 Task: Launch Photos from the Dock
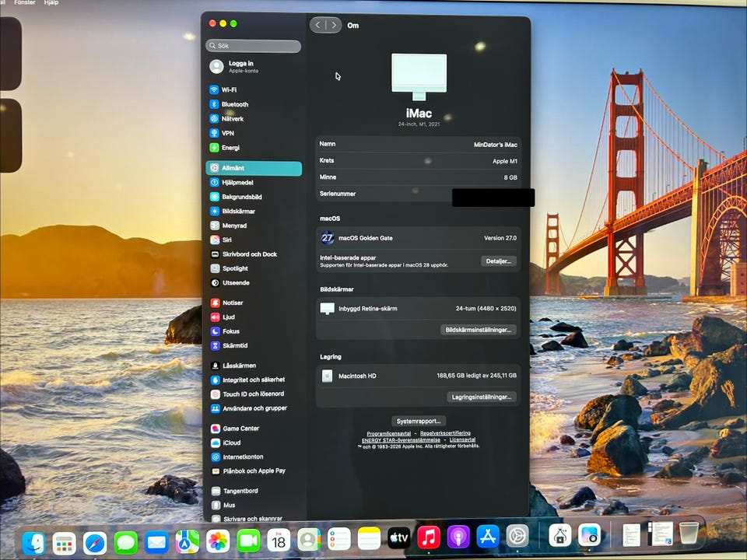[218, 541]
